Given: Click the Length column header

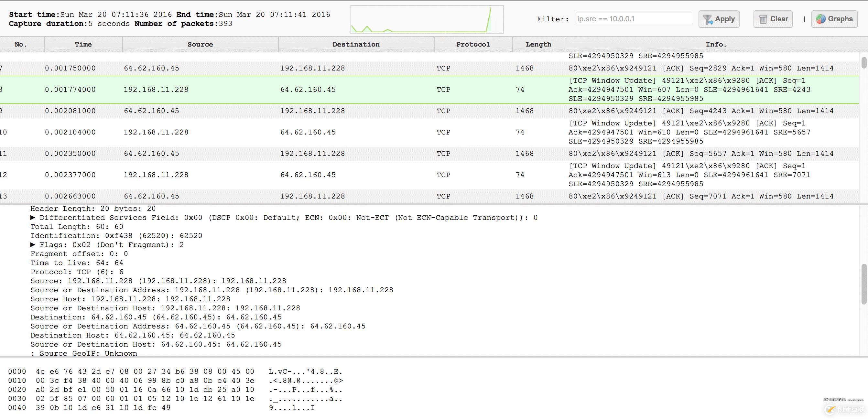Looking at the screenshot, I should point(538,44).
